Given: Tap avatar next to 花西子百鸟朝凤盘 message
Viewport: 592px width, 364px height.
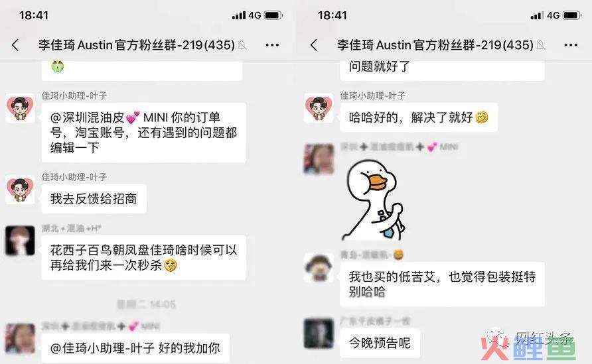Looking at the screenshot, I should point(20,241).
